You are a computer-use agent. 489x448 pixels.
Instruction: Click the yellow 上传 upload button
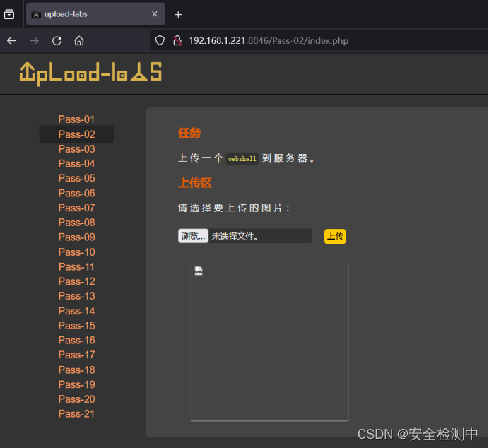point(335,237)
